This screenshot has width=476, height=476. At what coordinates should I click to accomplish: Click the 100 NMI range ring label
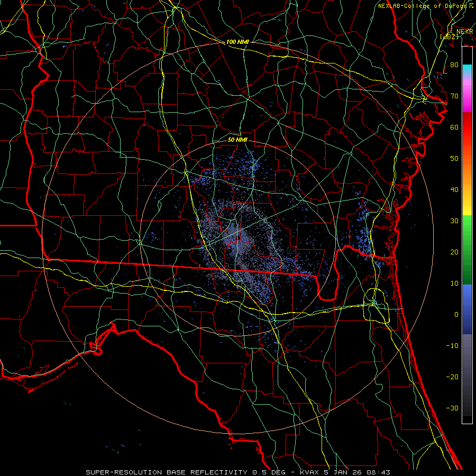tap(237, 42)
